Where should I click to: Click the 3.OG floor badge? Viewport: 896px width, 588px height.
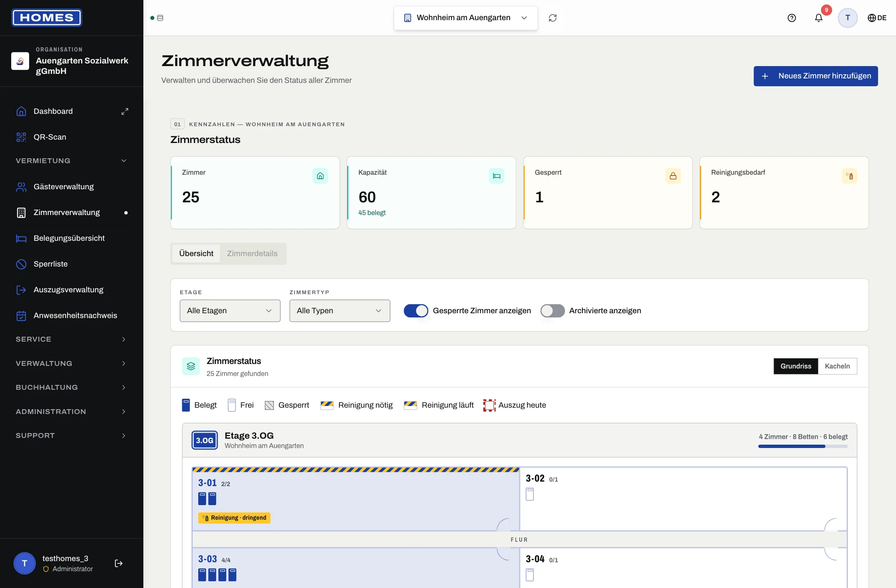(205, 440)
